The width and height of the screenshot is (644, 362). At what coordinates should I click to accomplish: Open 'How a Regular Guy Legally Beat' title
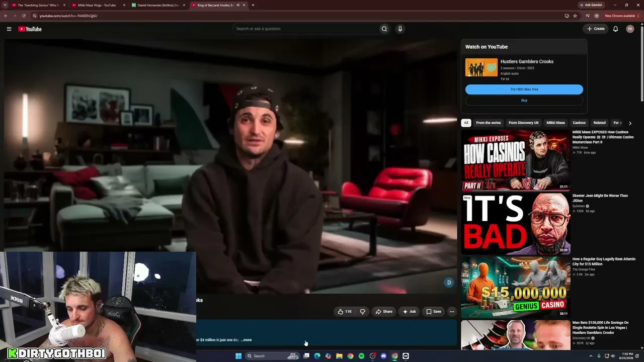(x=604, y=261)
